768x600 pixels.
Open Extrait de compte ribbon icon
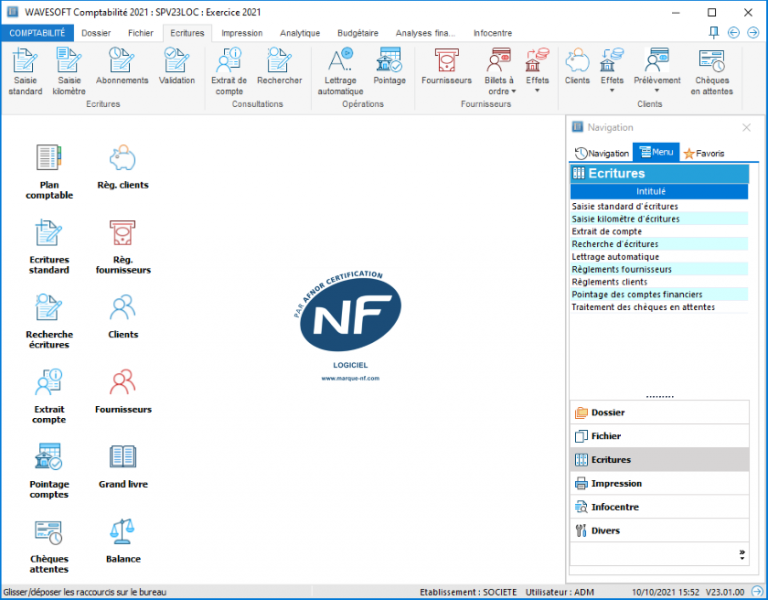pyautogui.click(x=229, y=72)
